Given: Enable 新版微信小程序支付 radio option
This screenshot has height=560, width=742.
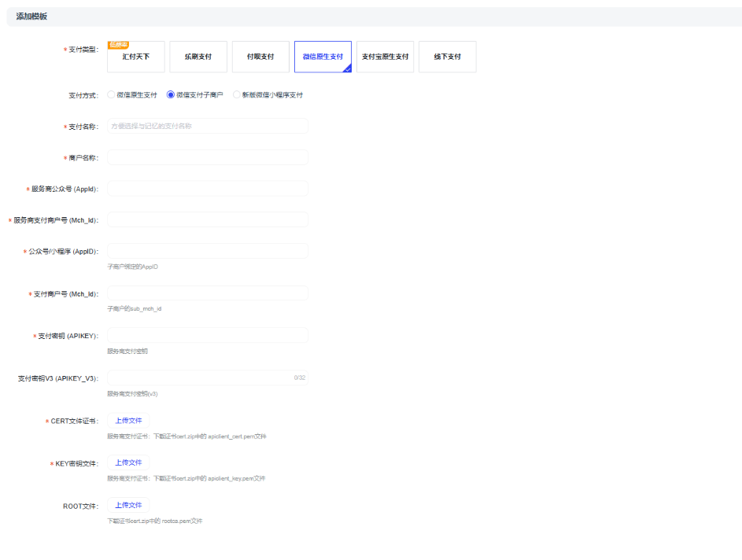Looking at the screenshot, I should pyautogui.click(x=237, y=95).
